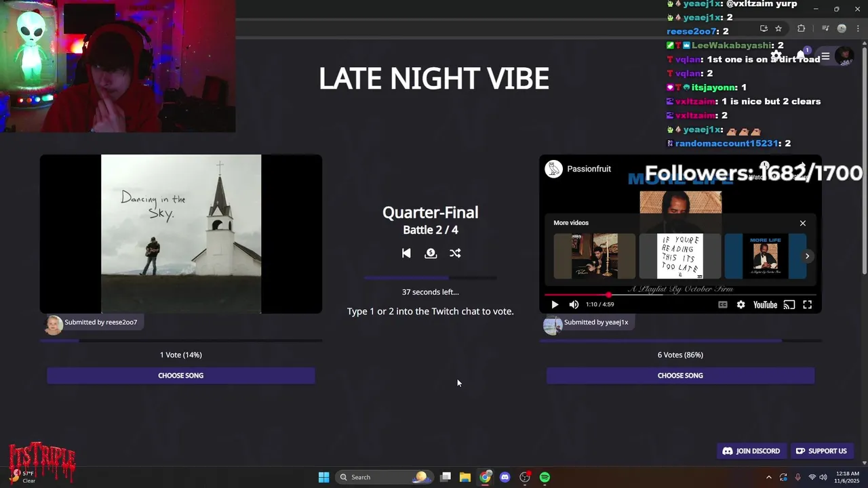Choose song submitted by yeaej1x
This screenshot has width=868, height=488.
pyautogui.click(x=680, y=375)
